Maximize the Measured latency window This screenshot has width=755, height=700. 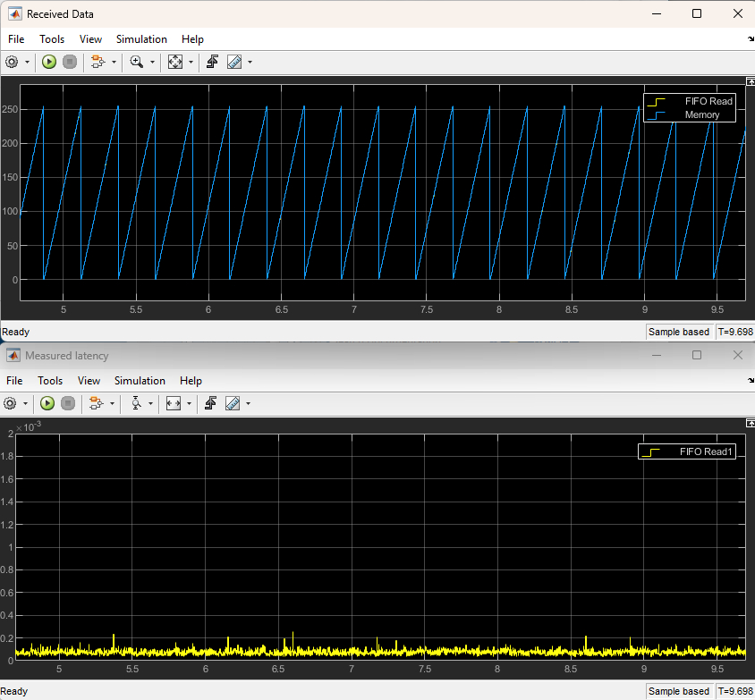697,355
